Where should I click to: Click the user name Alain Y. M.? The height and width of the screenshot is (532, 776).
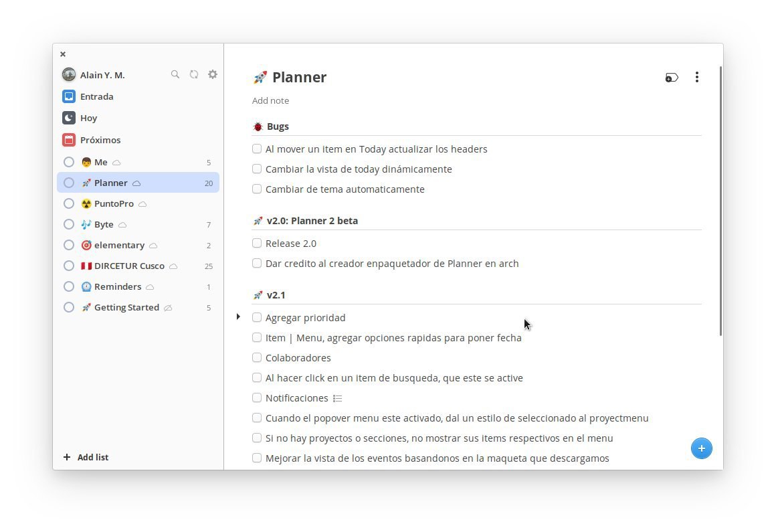click(x=102, y=75)
